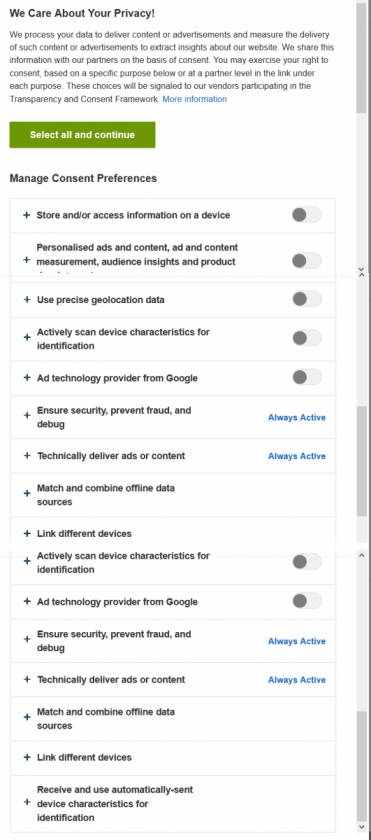This screenshot has height=840, width=371.
Task: Toggle Personalised ads and content switch on
Action: 307,261
